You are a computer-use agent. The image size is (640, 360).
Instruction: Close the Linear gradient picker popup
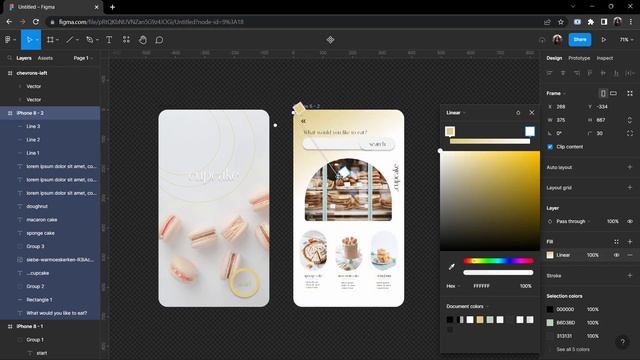pyautogui.click(x=531, y=113)
